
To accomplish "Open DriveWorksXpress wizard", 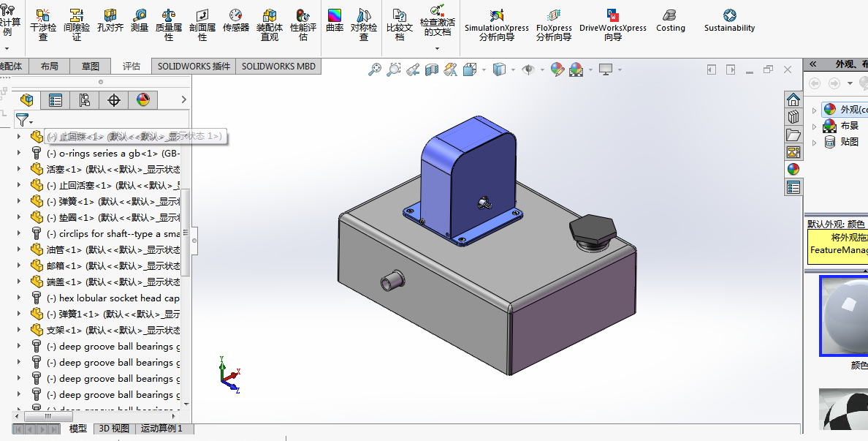I will (x=613, y=26).
